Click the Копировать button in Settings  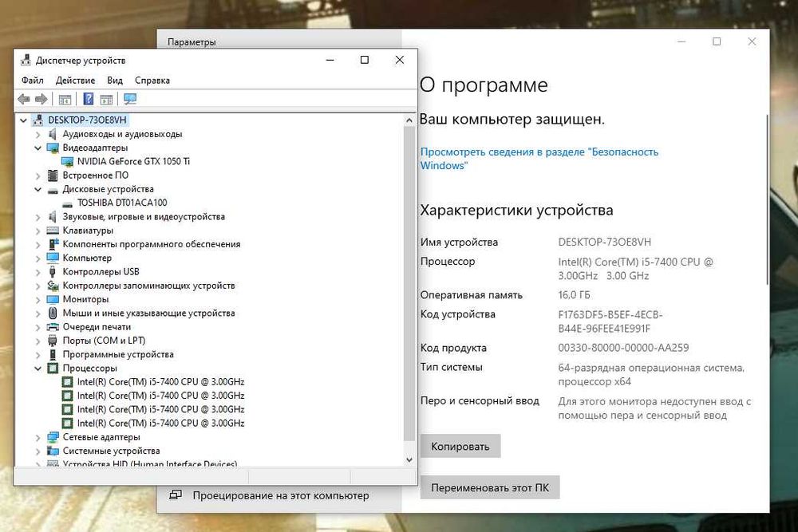(460, 446)
